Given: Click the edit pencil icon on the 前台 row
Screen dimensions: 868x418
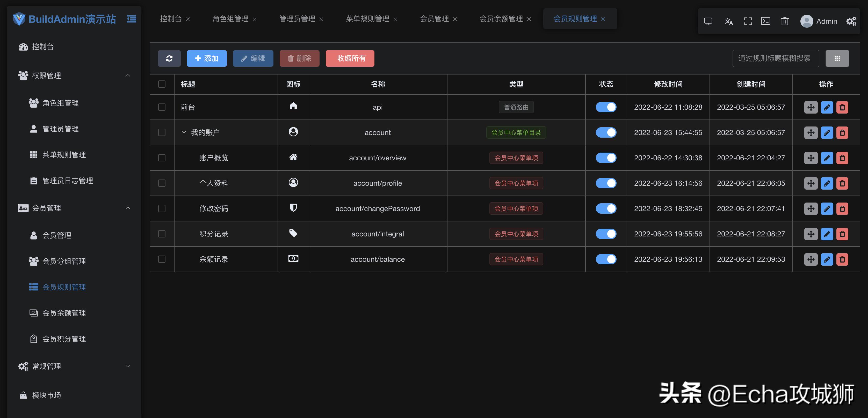Looking at the screenshot, I should 827,107.
